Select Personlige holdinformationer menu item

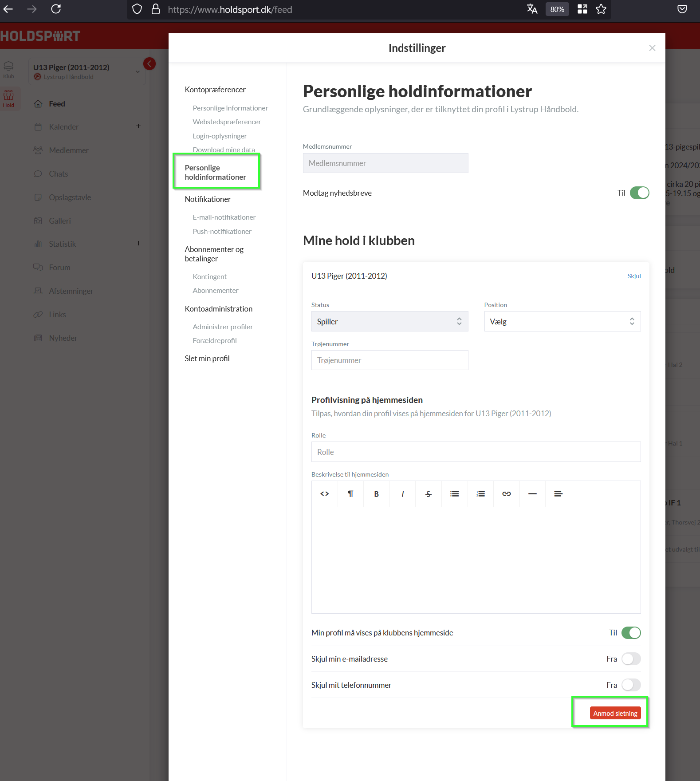[216, 172]
